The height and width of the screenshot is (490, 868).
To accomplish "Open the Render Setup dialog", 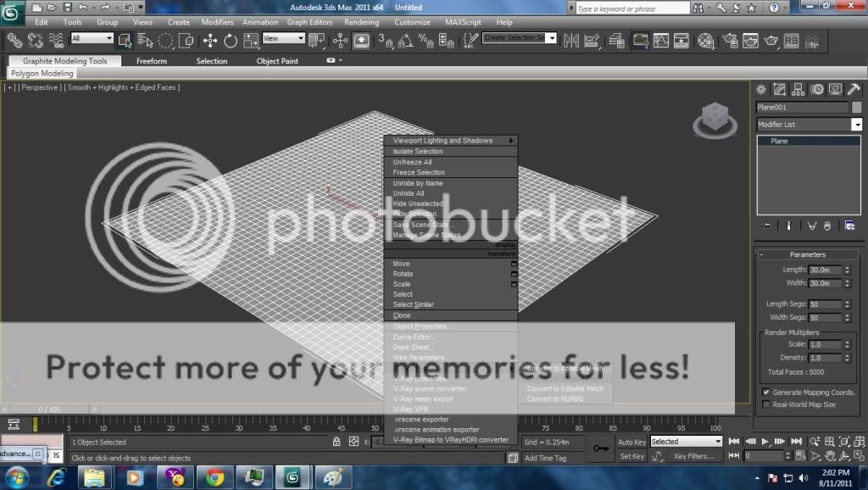I will [x=730, y=41].
